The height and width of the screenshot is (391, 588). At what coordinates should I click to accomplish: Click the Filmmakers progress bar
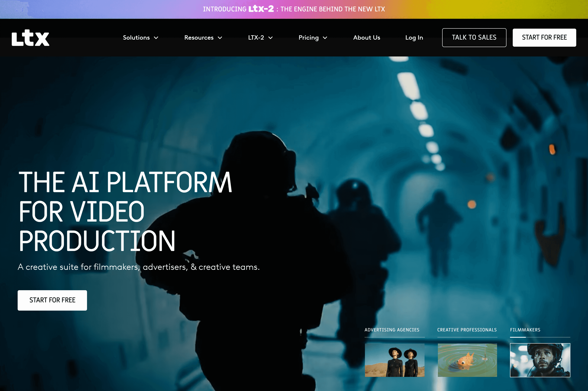(540, 337)
